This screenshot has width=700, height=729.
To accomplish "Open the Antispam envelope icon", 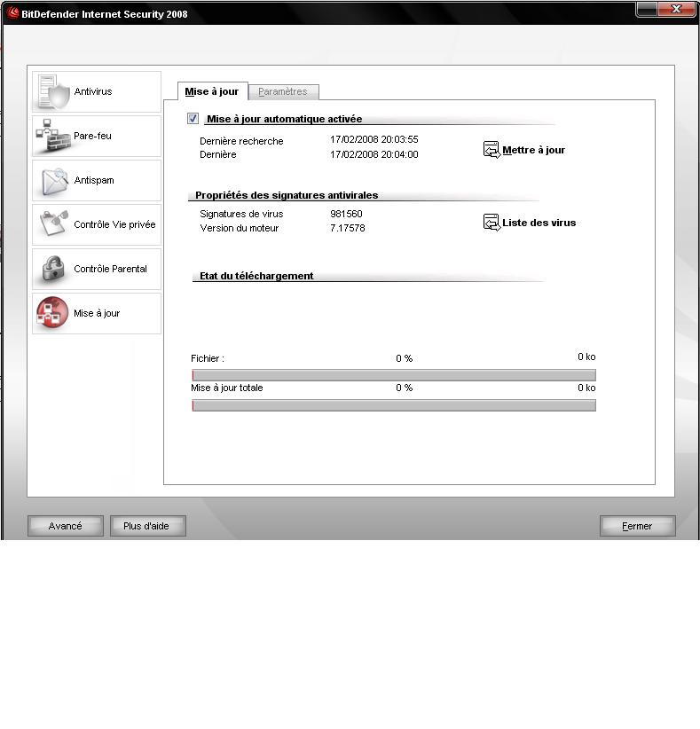I will coord(55,181).
